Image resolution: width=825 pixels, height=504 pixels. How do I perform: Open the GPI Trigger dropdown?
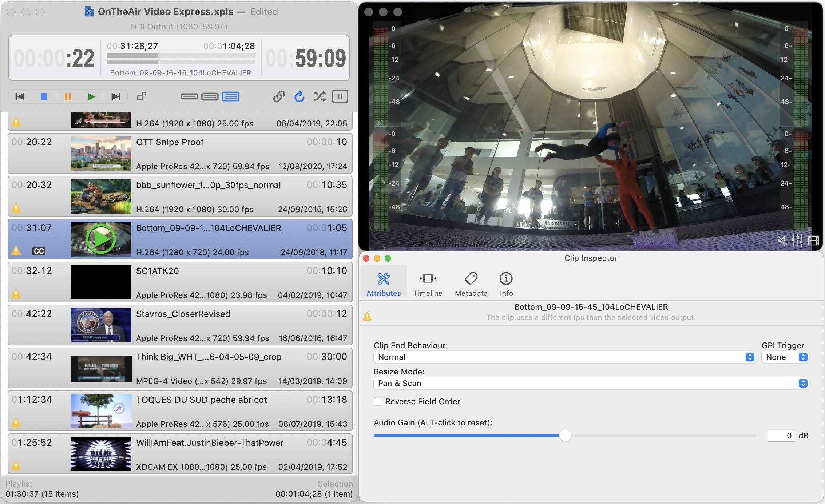785,357
